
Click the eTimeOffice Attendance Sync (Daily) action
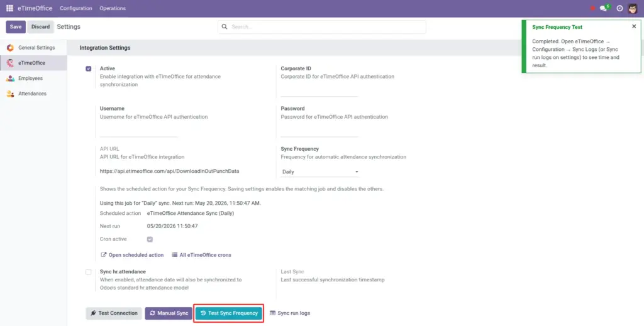191,214
